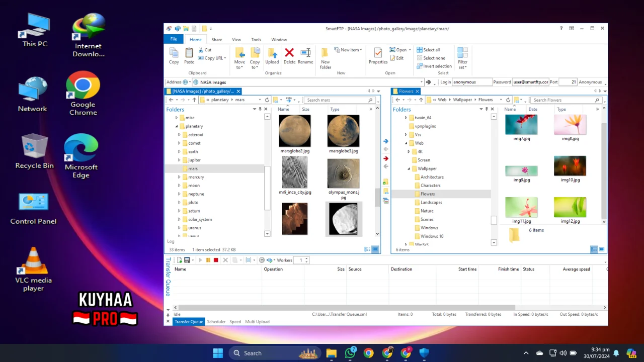Click the Upload icon in Organize group
644x362 pixels.
tap(272, 55)
